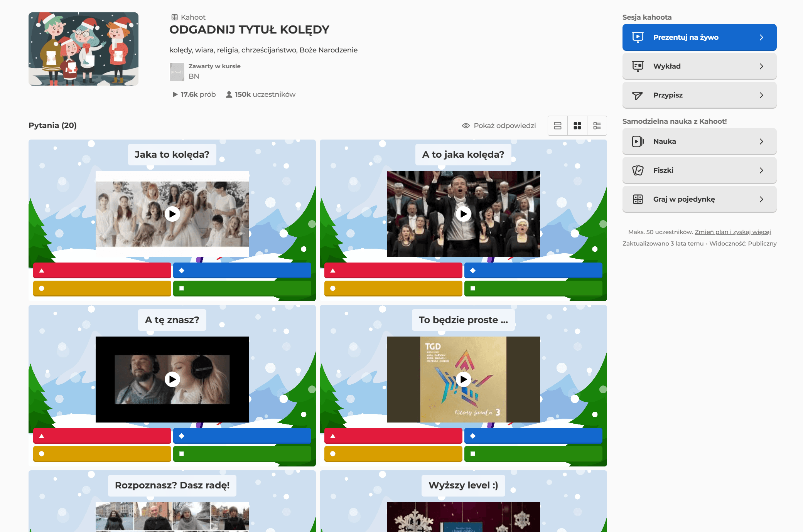The image size is (803, 532).
Task: Choose the Wykład mode
Action: [x=699, y=66]
